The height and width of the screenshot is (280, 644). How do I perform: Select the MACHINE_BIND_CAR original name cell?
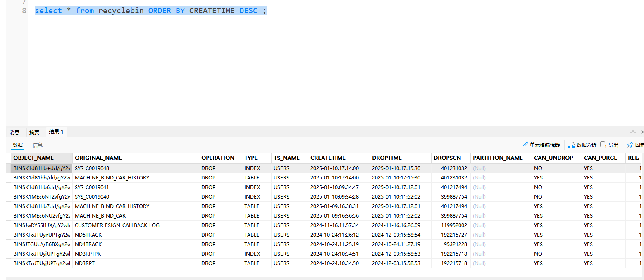point(100,216)
